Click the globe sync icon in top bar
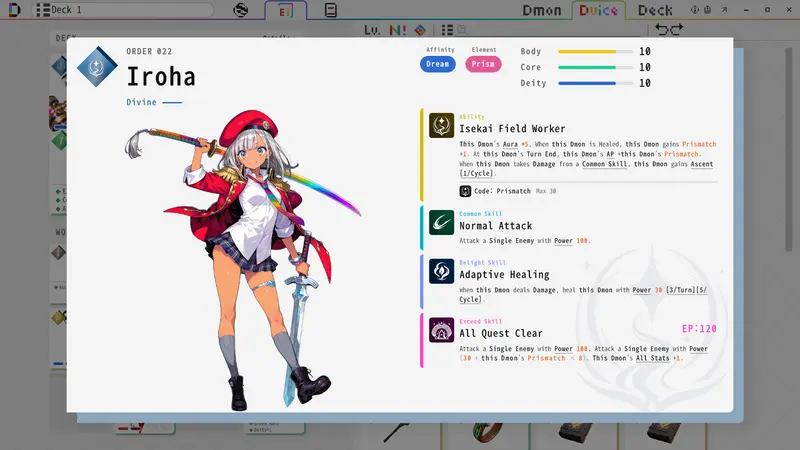Screen dimensions: 800x450 click(x=240, y=10)
